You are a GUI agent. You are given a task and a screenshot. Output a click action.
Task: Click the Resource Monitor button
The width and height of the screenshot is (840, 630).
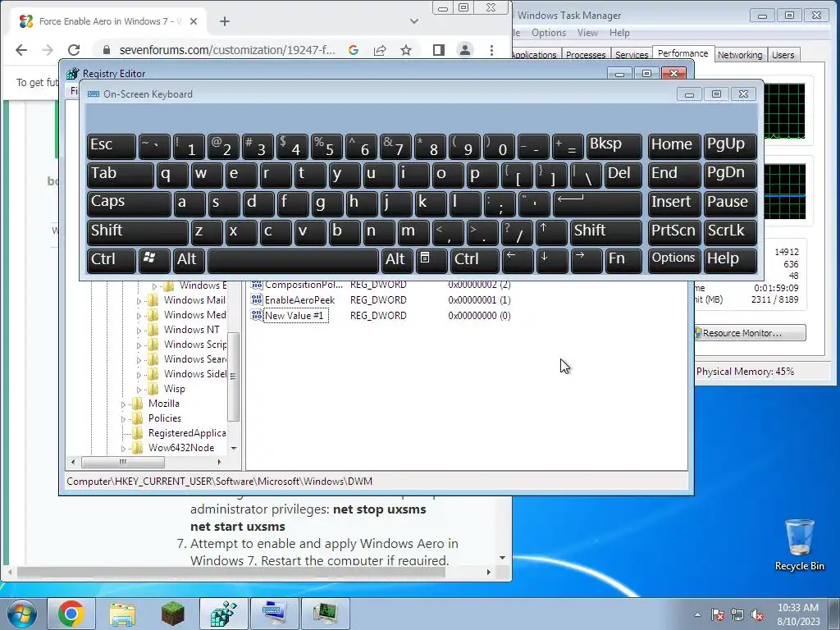[x=750, y=333]
